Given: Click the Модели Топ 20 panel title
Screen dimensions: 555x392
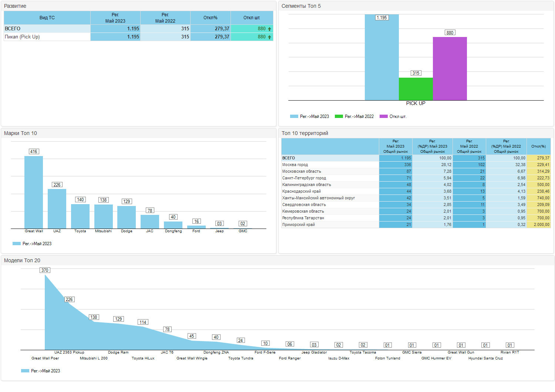Looking at the screenshot, I should click(x=22, y=260).
